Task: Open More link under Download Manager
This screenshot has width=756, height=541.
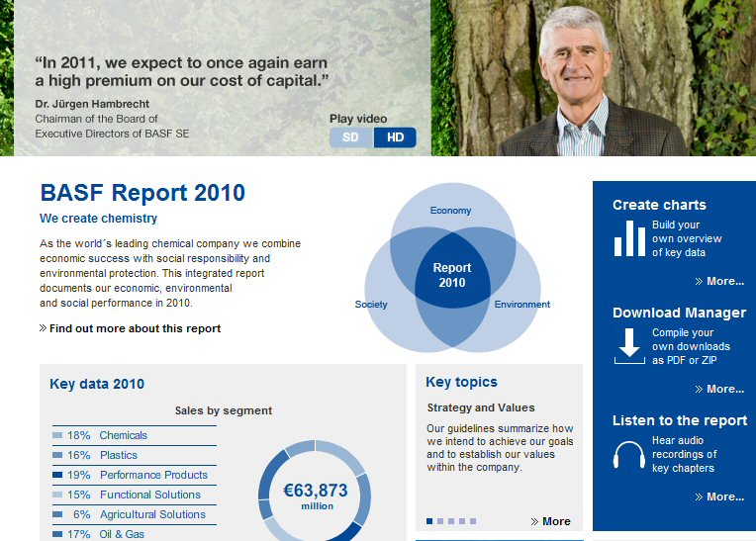Action: (724, 389)
